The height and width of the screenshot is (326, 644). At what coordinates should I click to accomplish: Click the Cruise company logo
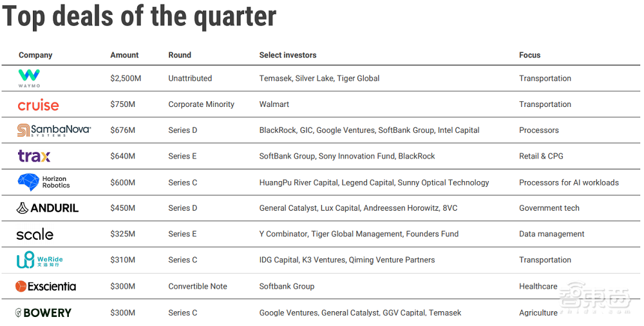[38, 105]
